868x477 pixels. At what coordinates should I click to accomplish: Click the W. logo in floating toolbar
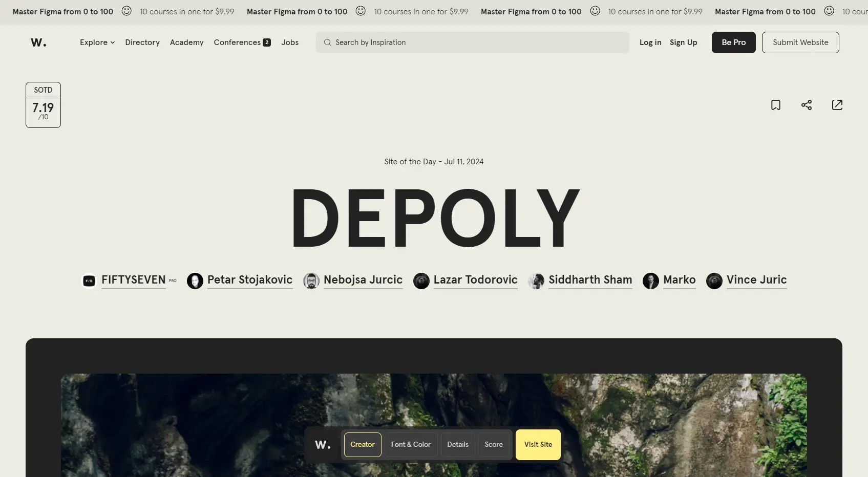(323, 445)
